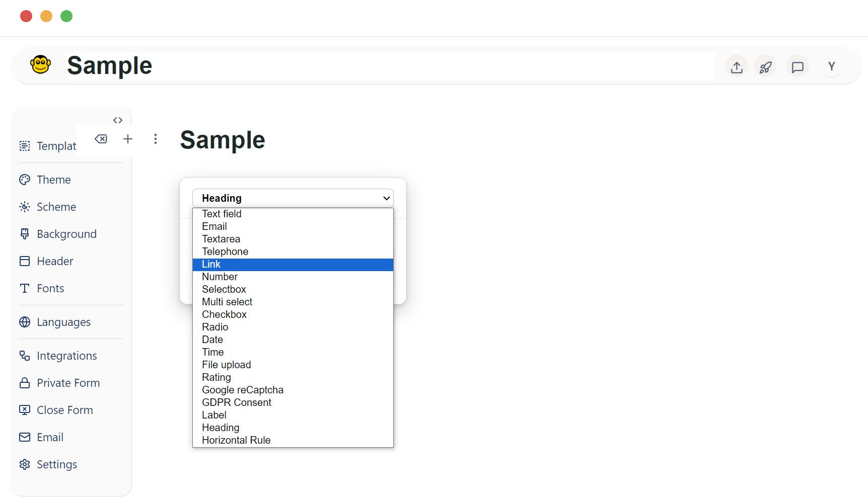This screenshot has width=868, height=499.
Task: Select File upload option
Action: point(293,365)
